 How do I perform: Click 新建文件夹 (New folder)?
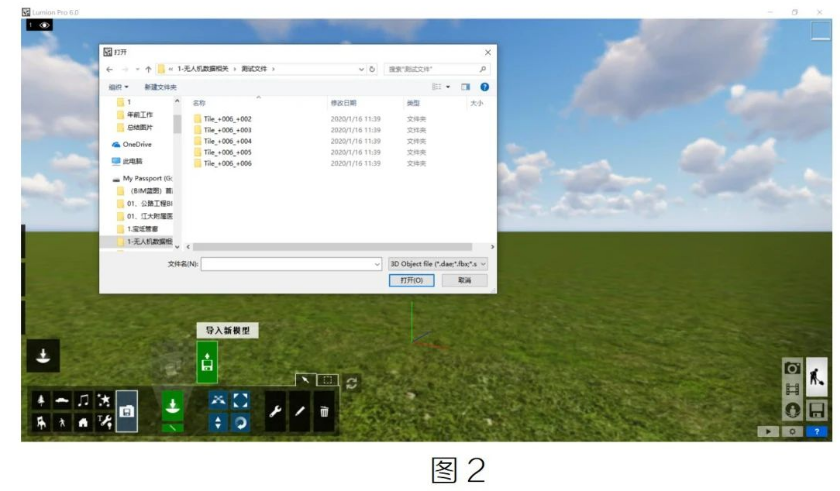(x=160, y=87)
